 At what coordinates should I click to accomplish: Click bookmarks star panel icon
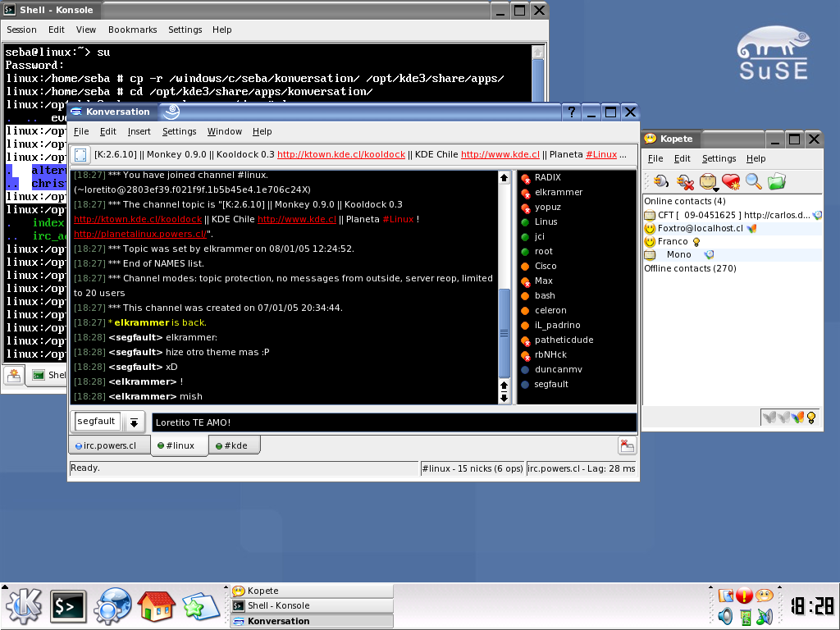[x=200, y=606]
